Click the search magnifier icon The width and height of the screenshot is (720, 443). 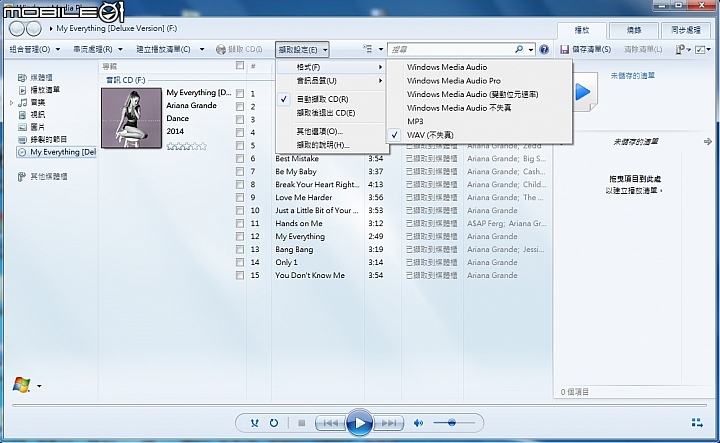pyautogui.click(x=519, y=49)
